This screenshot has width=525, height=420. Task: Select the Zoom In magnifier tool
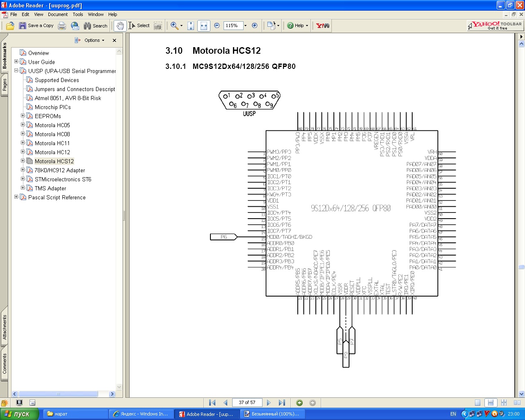(x=174, y=26)
